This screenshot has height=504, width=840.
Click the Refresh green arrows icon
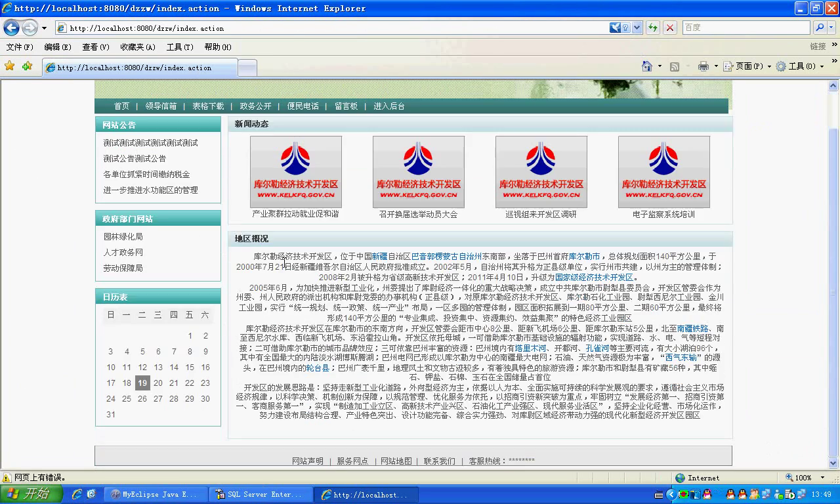(x=653, y=28)
